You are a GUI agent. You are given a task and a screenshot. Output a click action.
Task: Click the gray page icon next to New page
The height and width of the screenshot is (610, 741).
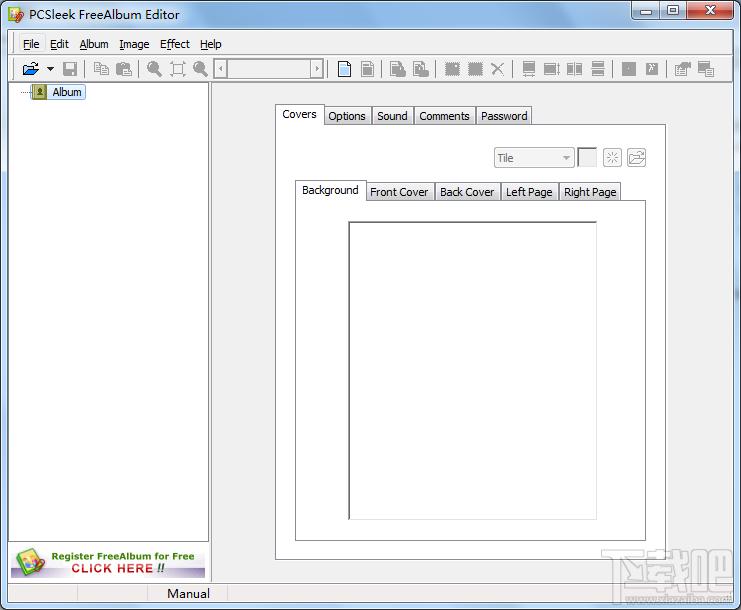pos(367,69)
